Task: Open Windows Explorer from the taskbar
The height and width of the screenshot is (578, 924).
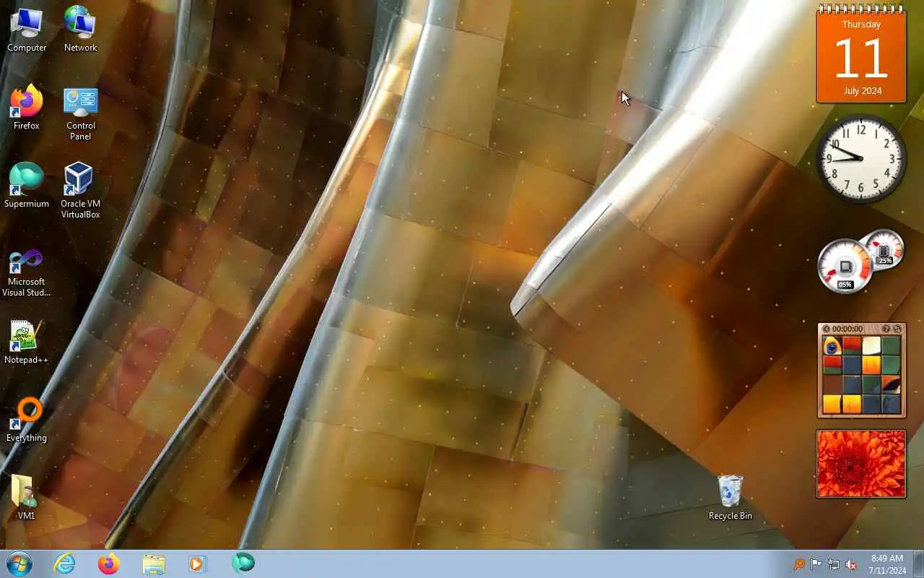Action: 154,564
